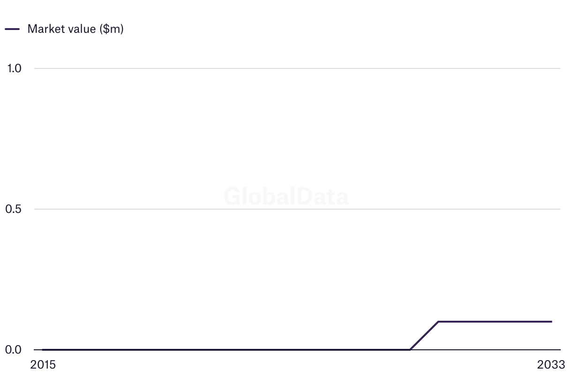Image resolution: width=572 pixels, height=392 pixels.
Task: Click the peak where the line levels off
Action: click(438, 322)
